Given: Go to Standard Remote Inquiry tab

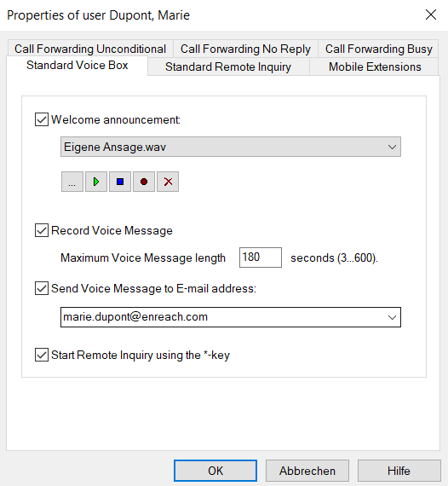Looking at the screenshot, I should 228,67.
